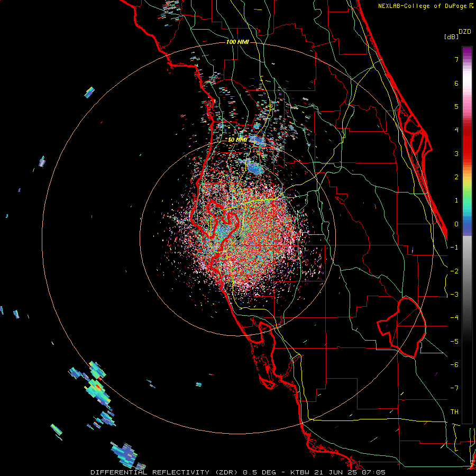The height and width of the screenshot is (476, 476).
Task: Click the 0 value on the color scale
Action: click(456, 224)
